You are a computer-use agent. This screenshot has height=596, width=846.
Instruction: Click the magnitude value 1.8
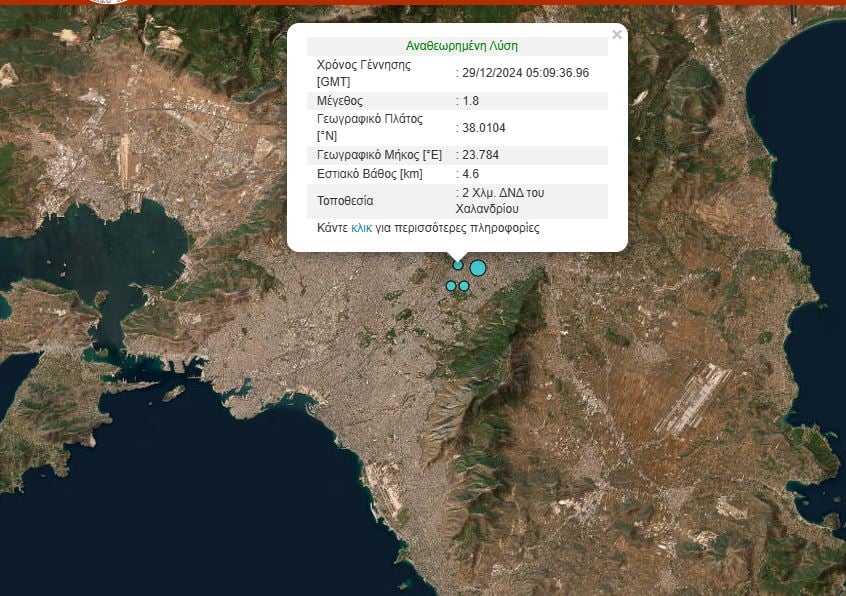pyautogui.click(x=470, y=101)
